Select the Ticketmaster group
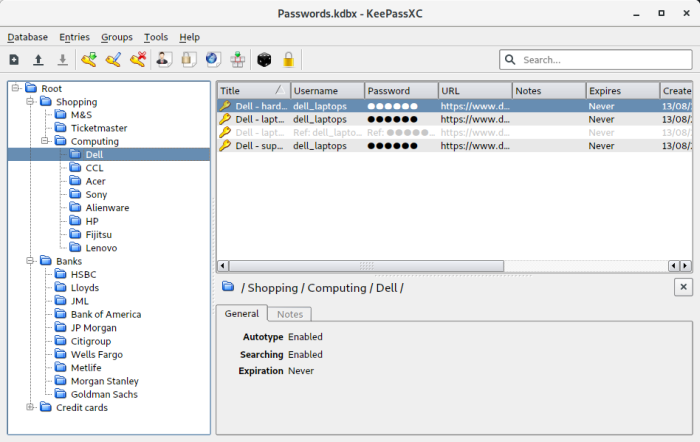 pos(99,128)
